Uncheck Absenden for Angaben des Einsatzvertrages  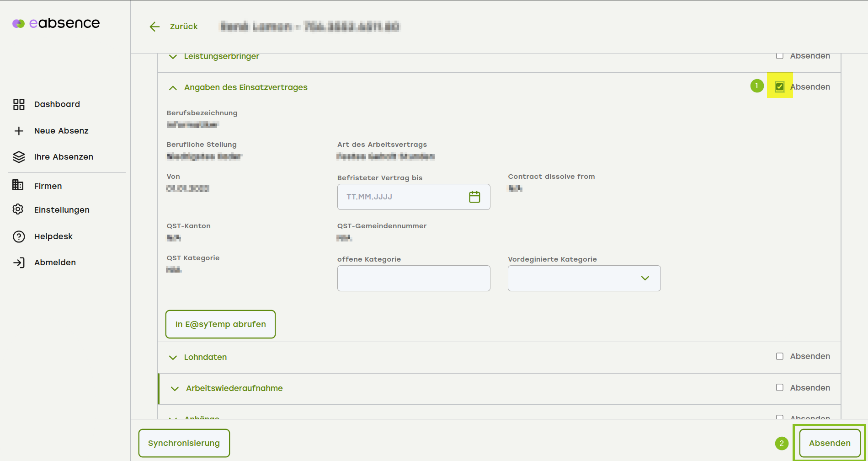click(x=780, y=87)
